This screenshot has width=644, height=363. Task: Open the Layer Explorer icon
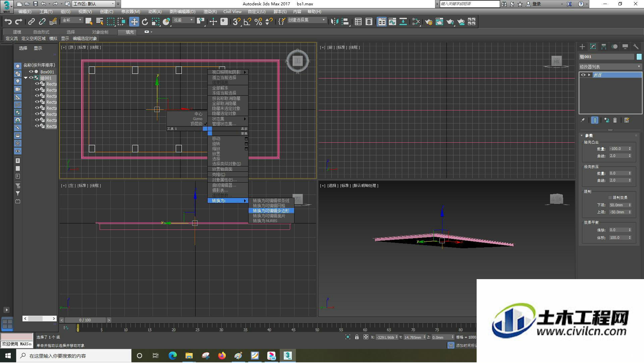tap(369, 22)
